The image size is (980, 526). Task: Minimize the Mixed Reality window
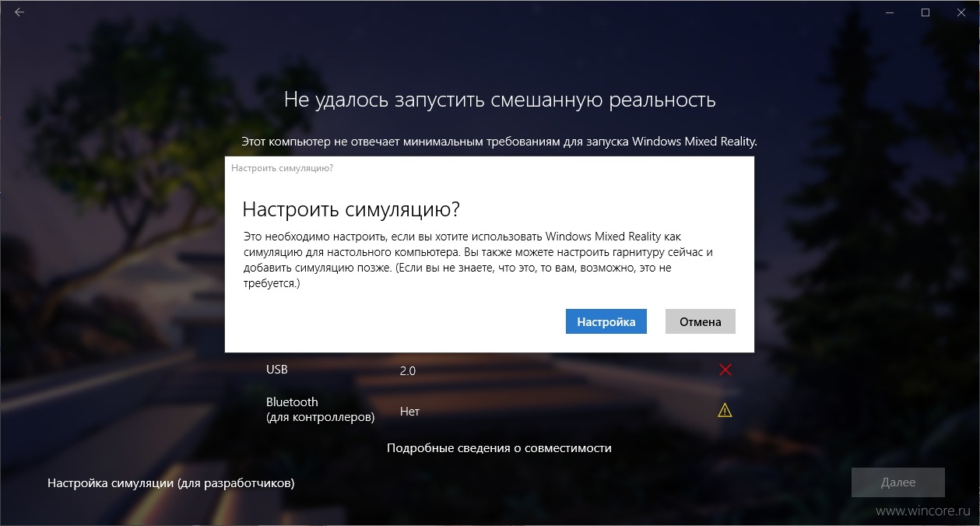pyautogui.click(x=890, y=12)
